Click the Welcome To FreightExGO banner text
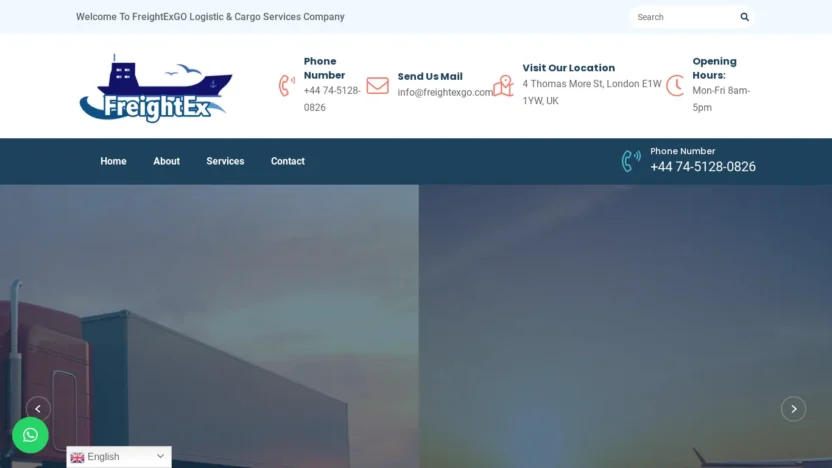Viewport: 832px width, 468px height. click(x=210, y=17)
